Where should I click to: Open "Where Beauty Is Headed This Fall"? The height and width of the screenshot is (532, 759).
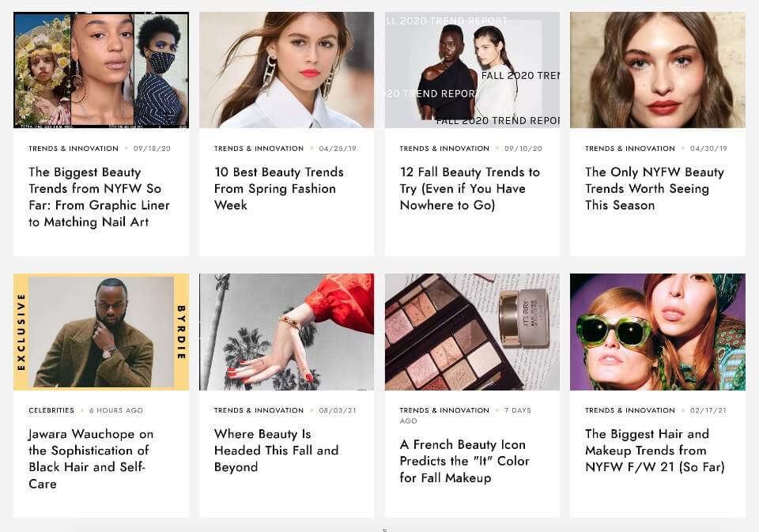276,451
